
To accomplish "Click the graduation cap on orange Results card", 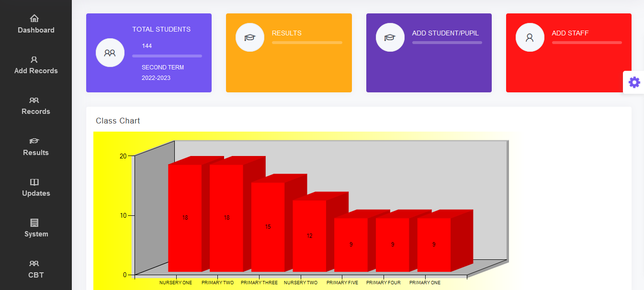I will pos(249,37).
